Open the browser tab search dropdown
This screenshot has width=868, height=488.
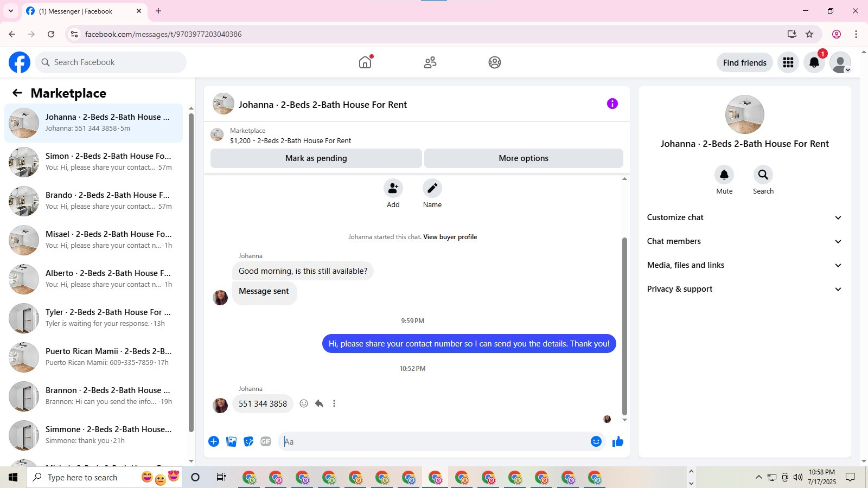11,11
